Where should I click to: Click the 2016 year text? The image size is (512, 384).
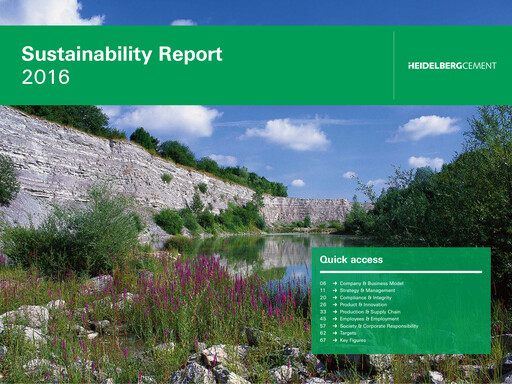[46, 77]
